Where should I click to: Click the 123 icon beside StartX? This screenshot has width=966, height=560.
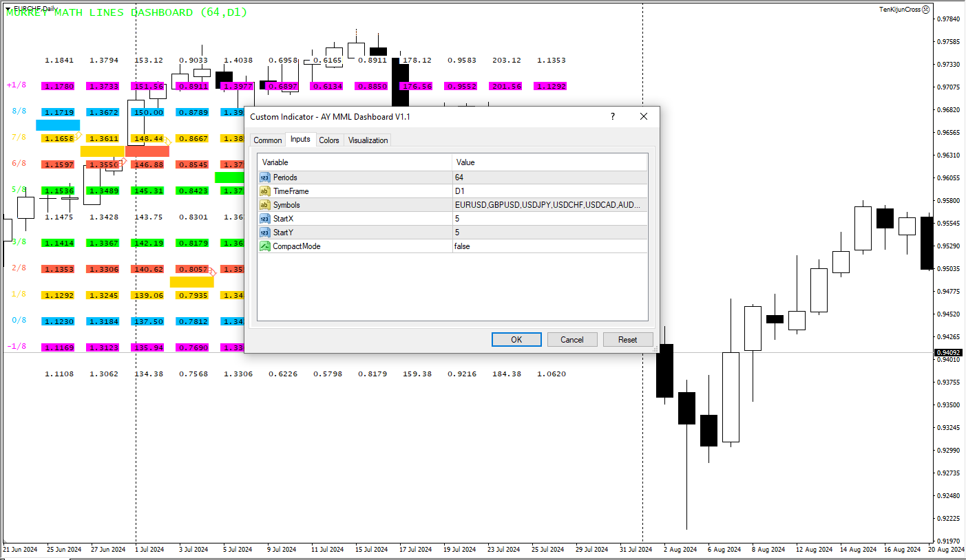click(x=264, y=218)
